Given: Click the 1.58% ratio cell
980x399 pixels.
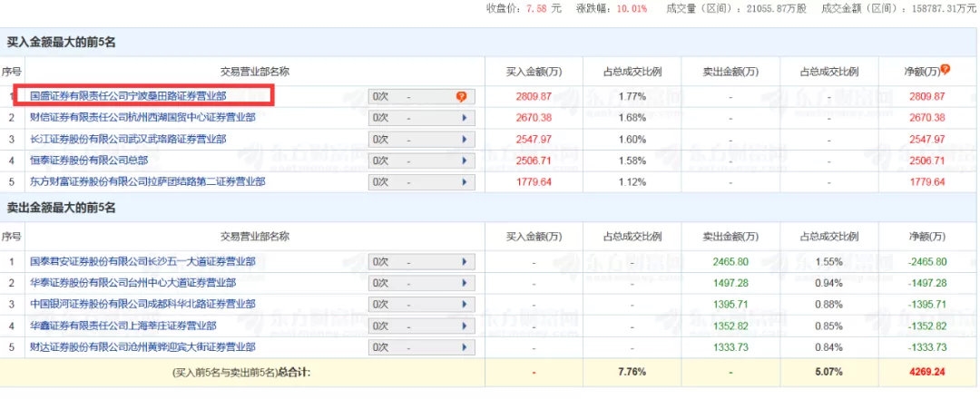Looking at the screenshot, I should pos(632,161).
